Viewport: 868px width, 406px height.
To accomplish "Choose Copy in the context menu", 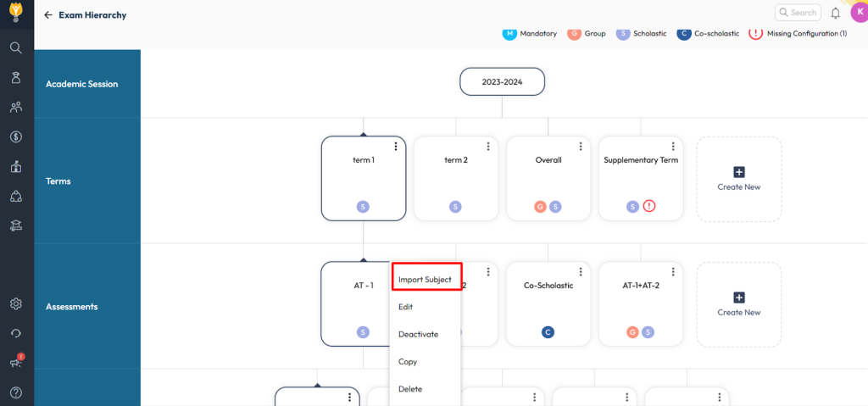I will (x=408, y=362).
